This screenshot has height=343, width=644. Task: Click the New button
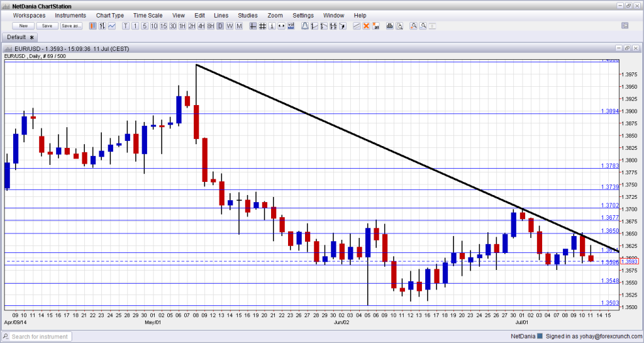[x=23, y=26]
